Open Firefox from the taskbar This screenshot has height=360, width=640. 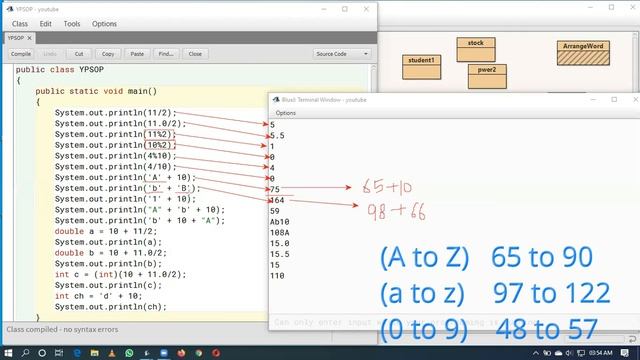181,353
